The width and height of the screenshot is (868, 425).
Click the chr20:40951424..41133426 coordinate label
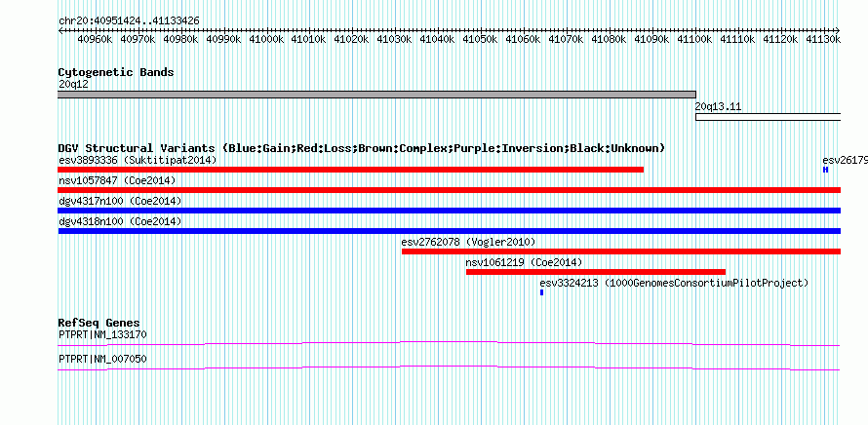pyautogui.click(x=129, y=21)
